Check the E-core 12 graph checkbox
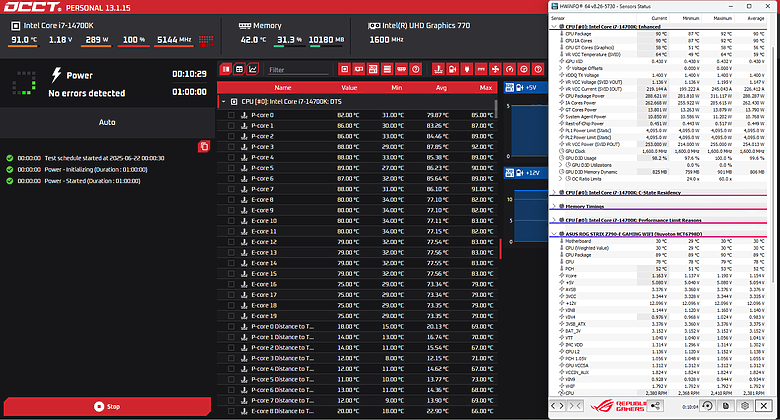The image size is (780, 420). (231, 242)
